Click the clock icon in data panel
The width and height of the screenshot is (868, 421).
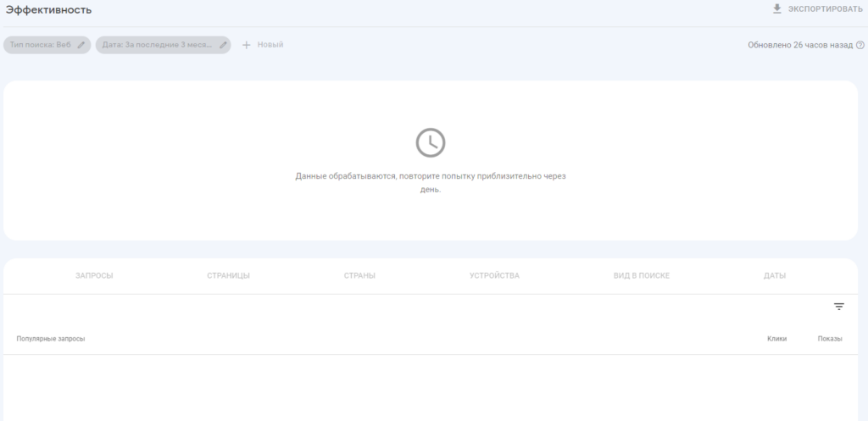pyautogui.click(x=431, y=142)
